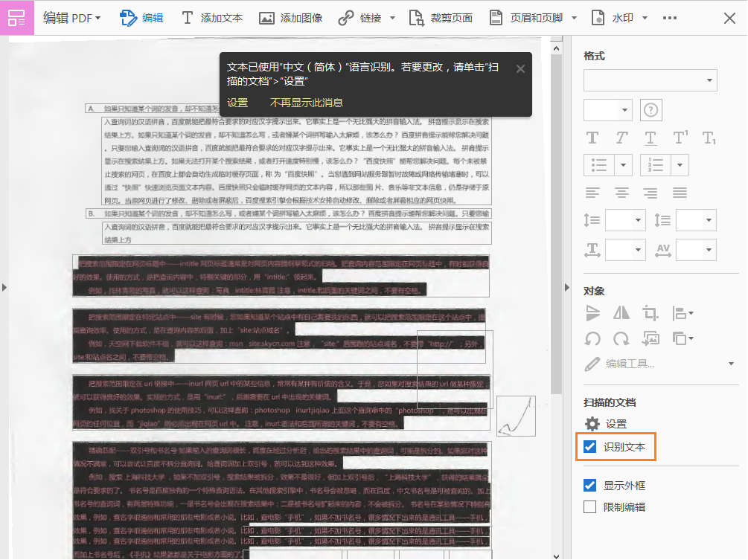Screen dimensions: 748x560
Task: Align text right
Action: [x=650, y=193]
